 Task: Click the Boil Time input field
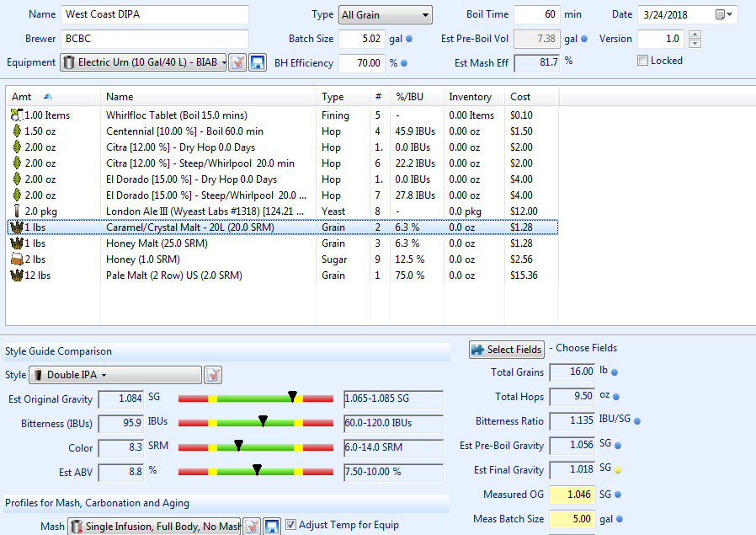(x=536, y=14)
